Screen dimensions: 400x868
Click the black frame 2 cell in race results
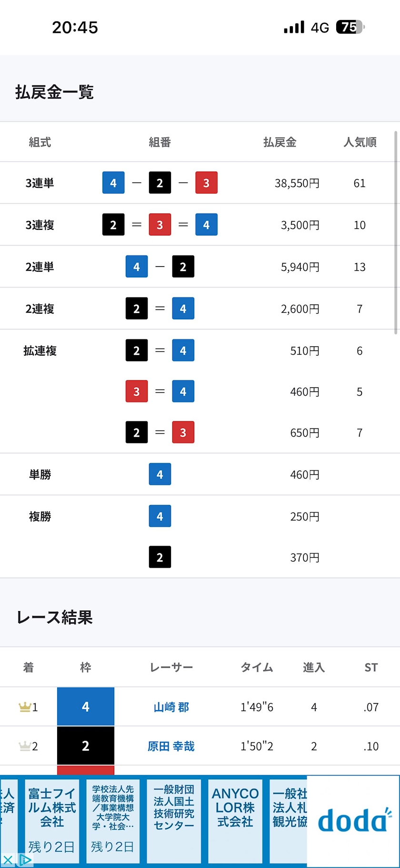tap(86, 745)
